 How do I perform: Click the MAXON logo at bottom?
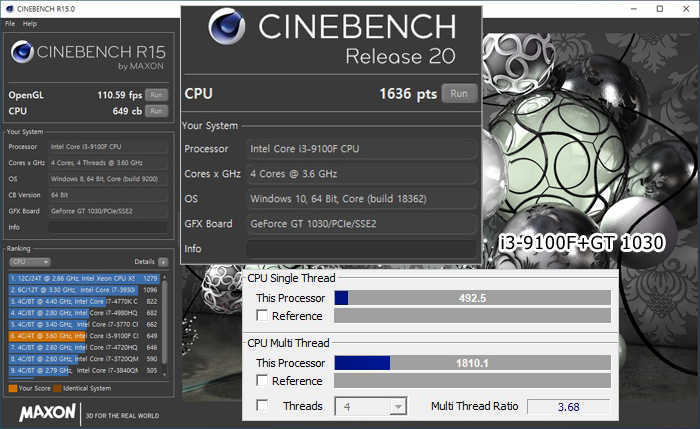click(x=47, y=412)
